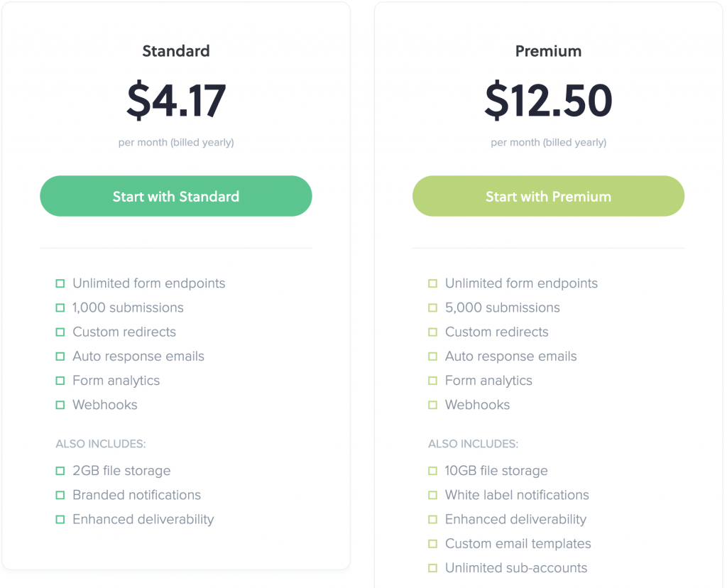Click Custom redirects in Standard plan

coord(124,332)
